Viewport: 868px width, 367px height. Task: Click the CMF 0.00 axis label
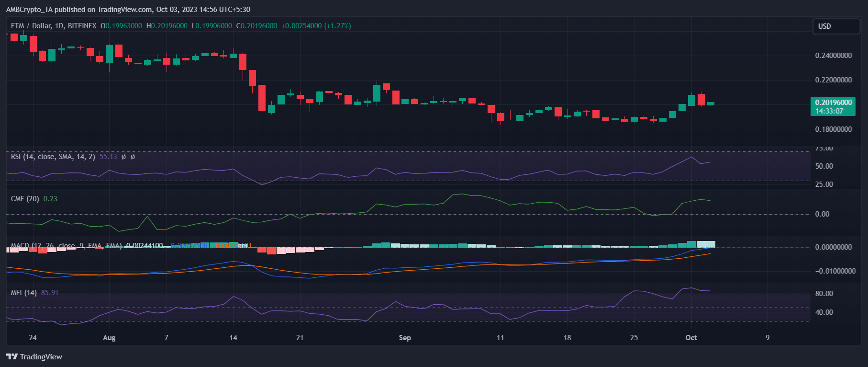(822, 214)
